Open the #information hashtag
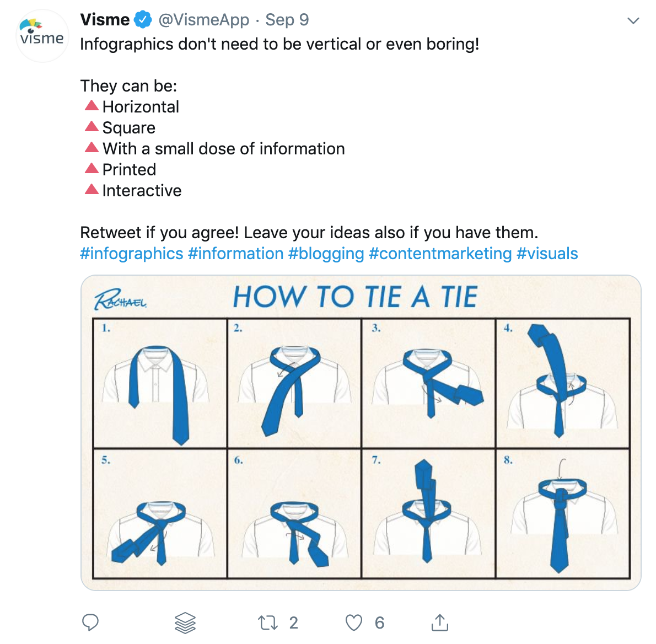The height and width of the screenshot is (644, 656). coord(235,254)
